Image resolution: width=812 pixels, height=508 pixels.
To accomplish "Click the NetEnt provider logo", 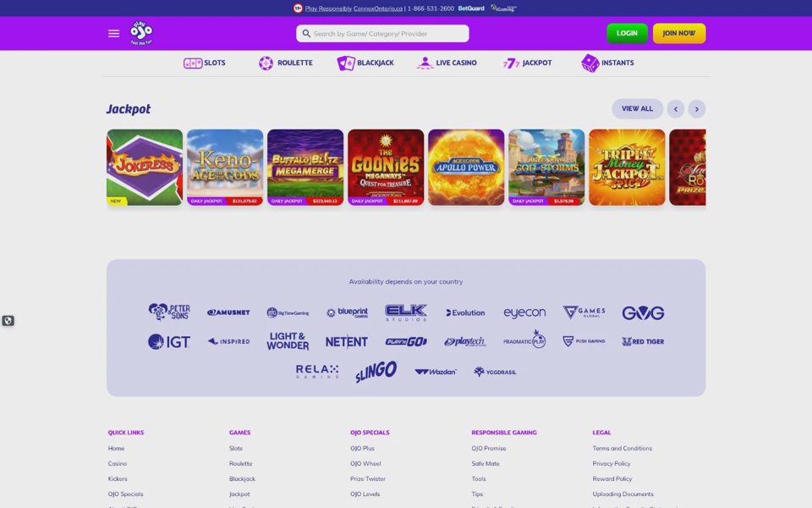I will [347, 341].
